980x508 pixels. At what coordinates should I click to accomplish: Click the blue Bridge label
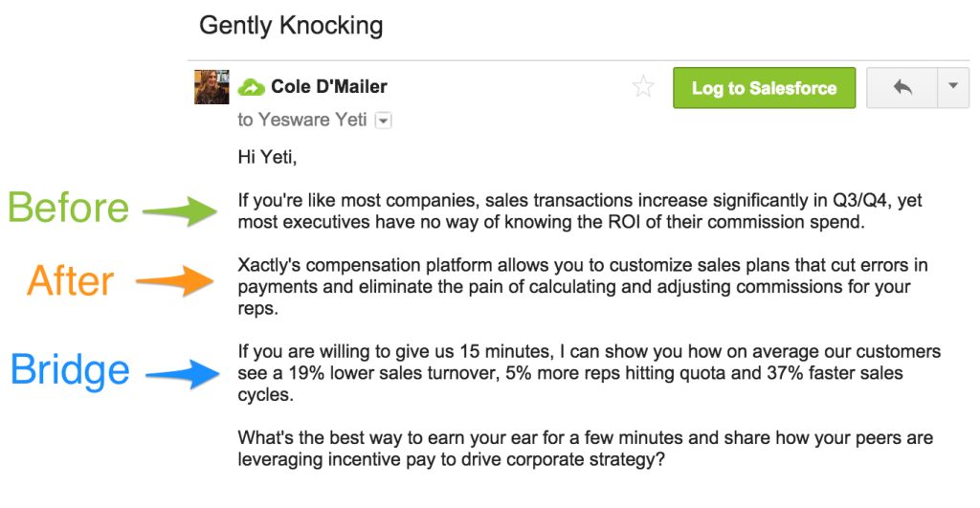[70, 370]
